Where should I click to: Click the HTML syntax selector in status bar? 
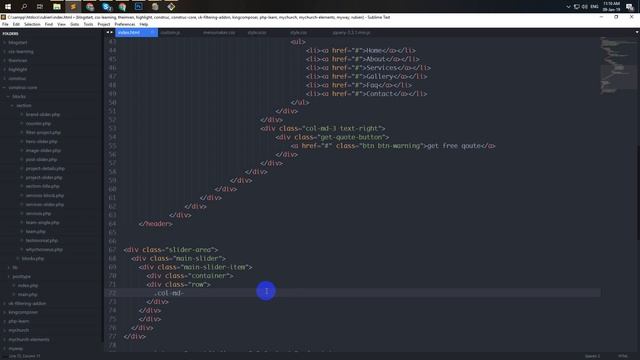click(x=622, y=356)
